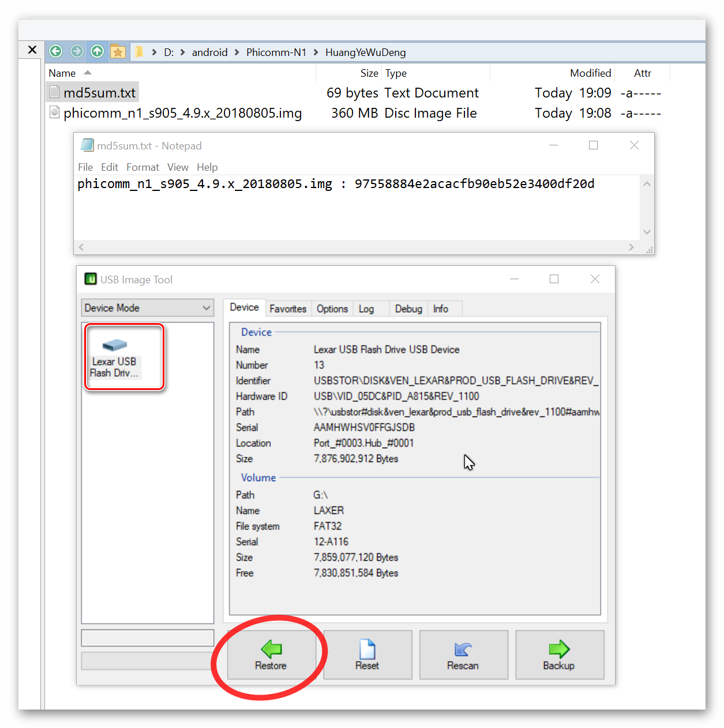Click the Reset button with page icon
This screenshot has width=724, height=728.
tap(367, 655)
